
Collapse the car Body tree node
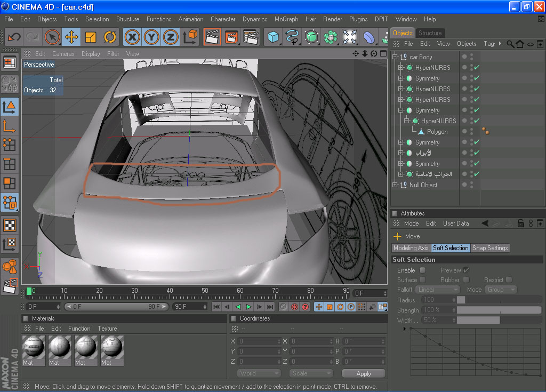(x=395, y=57)
